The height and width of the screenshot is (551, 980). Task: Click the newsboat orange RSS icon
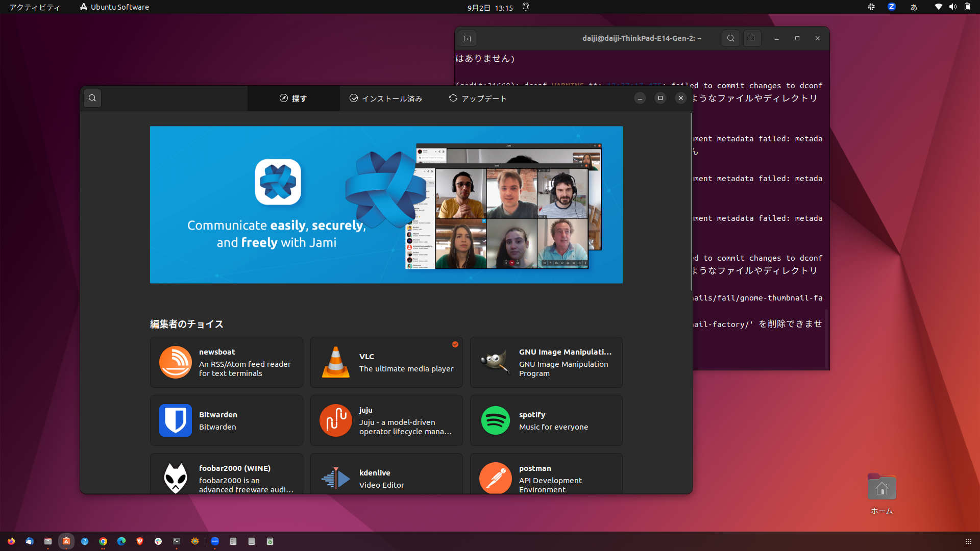[x=176, y=362]
